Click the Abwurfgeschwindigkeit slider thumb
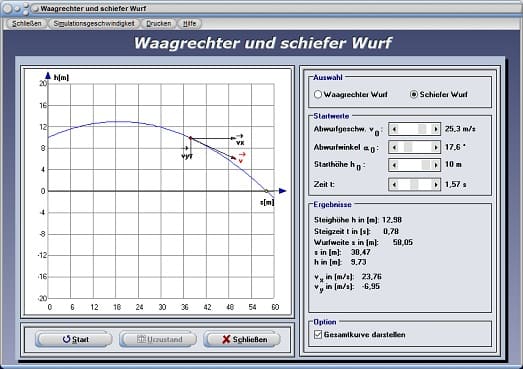Screen dimensions: 523x369 pos(422,129)
